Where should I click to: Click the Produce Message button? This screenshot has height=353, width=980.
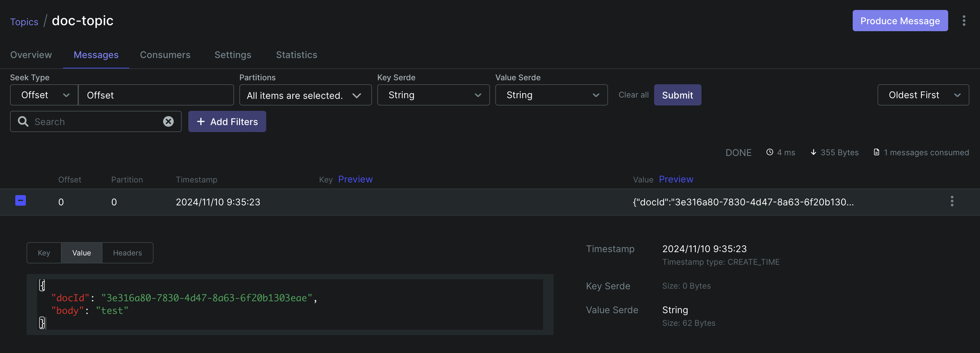(900, 21)
